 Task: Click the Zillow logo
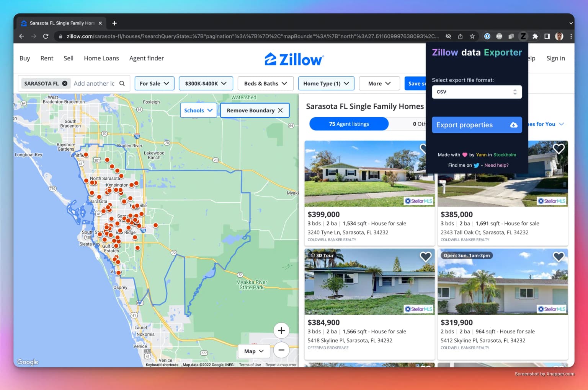[x=294, y=59]
